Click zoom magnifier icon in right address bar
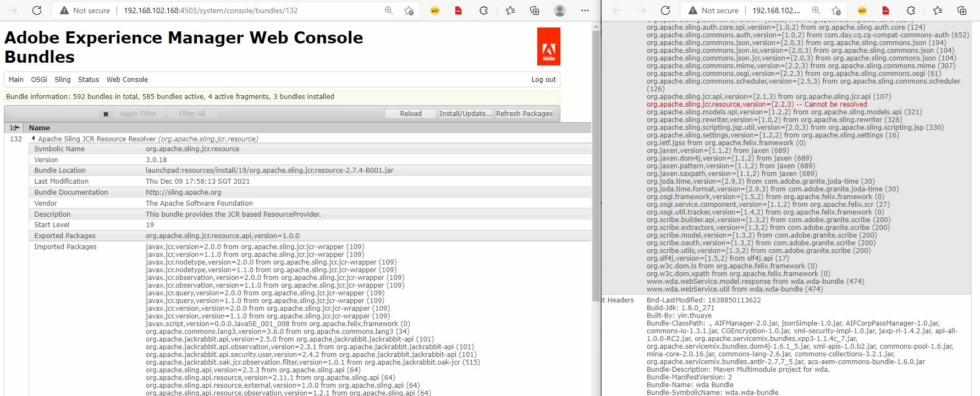980x396 pixels. tap(816, 10)
